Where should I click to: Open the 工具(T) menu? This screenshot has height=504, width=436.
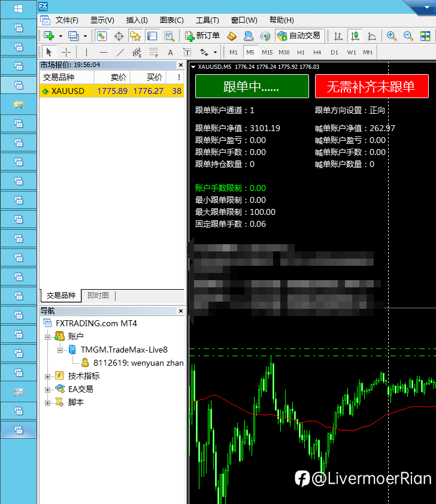pyautogui.click(x=207, y=20)
